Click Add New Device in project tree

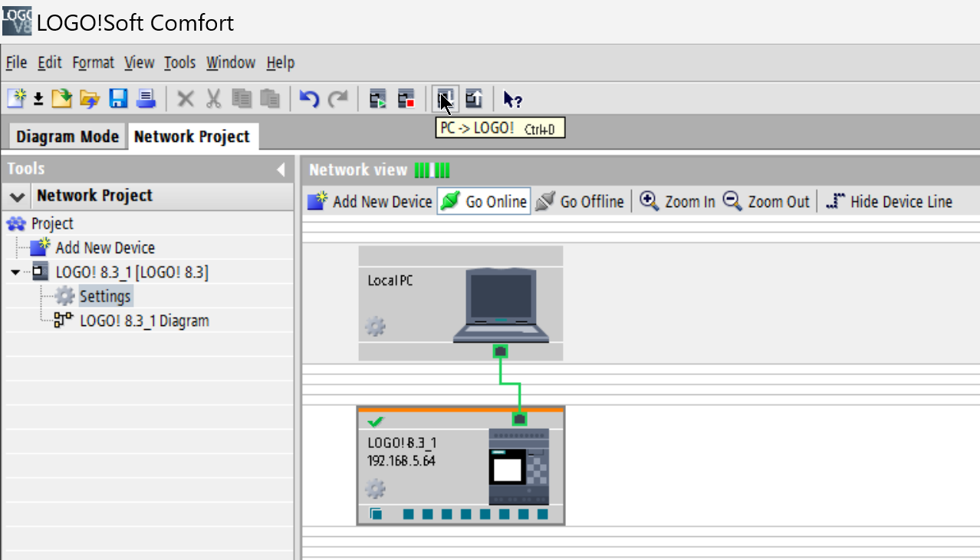92,248
